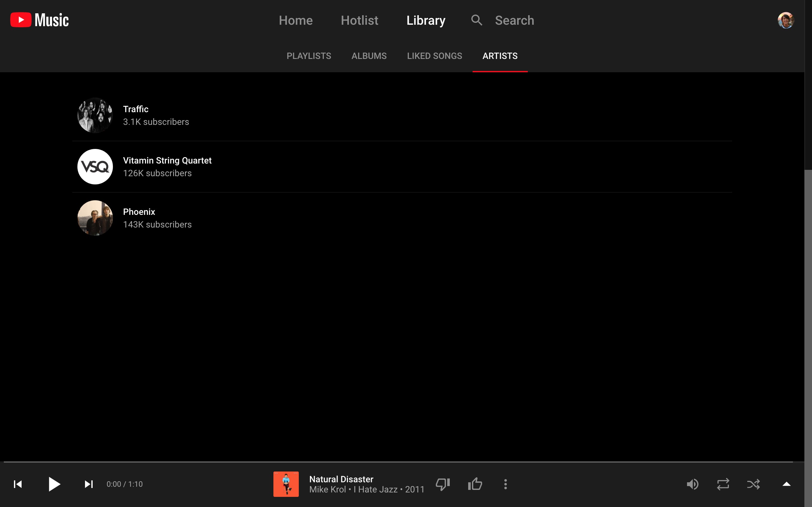The height and width of the screenshot is (507, 812).
Task: Toggle repeat mode
Action: [x=723, y=484]
